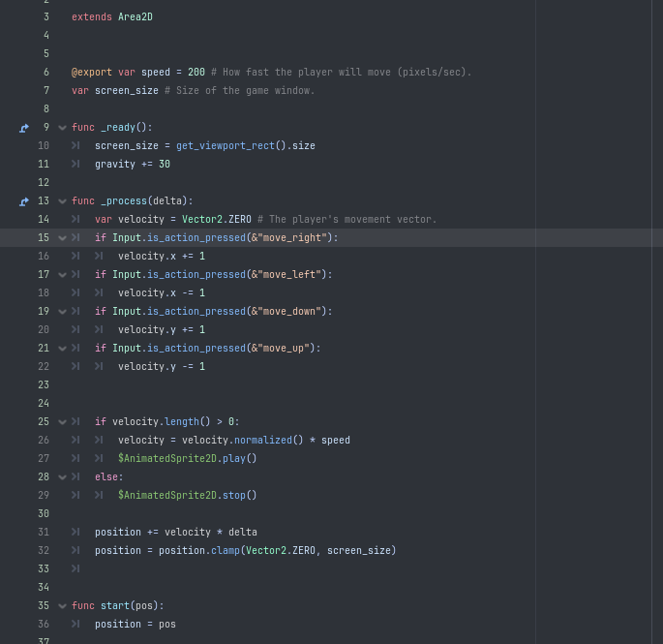
Task: Collapse the else block fold arrow
Action: (x=63, y=477)
